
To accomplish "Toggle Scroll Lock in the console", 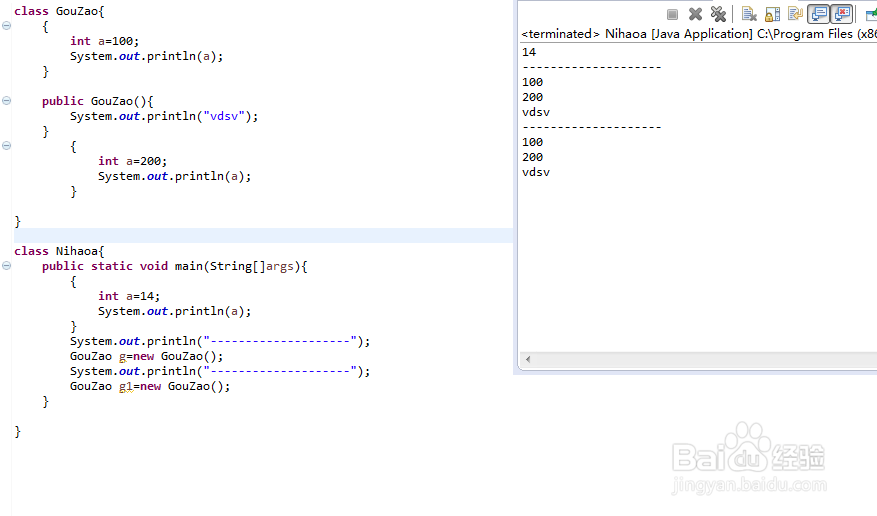I will 772,14.
